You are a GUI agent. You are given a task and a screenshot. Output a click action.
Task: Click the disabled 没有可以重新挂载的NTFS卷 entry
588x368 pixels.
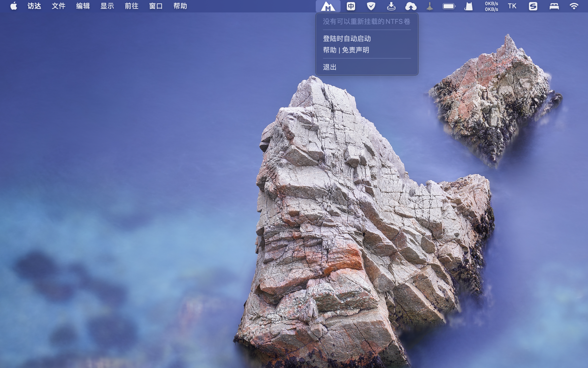coord(367,22)
